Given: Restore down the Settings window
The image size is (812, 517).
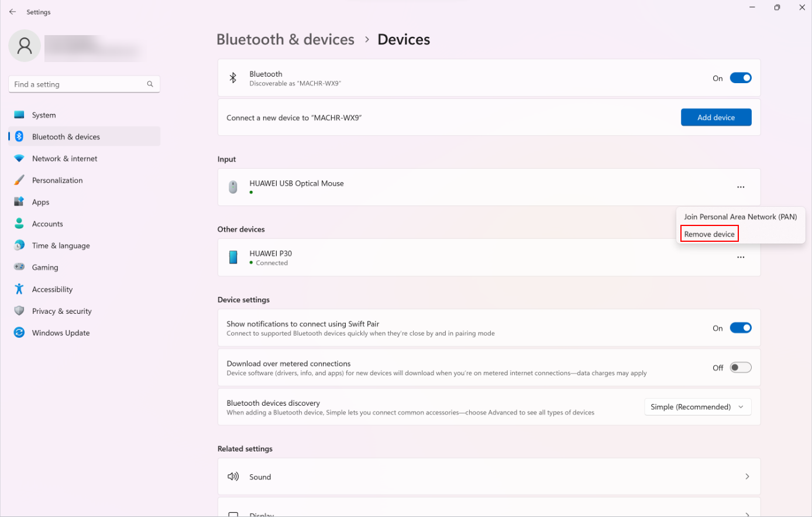Looking at the screenshot, I should [x=777, y=8].
